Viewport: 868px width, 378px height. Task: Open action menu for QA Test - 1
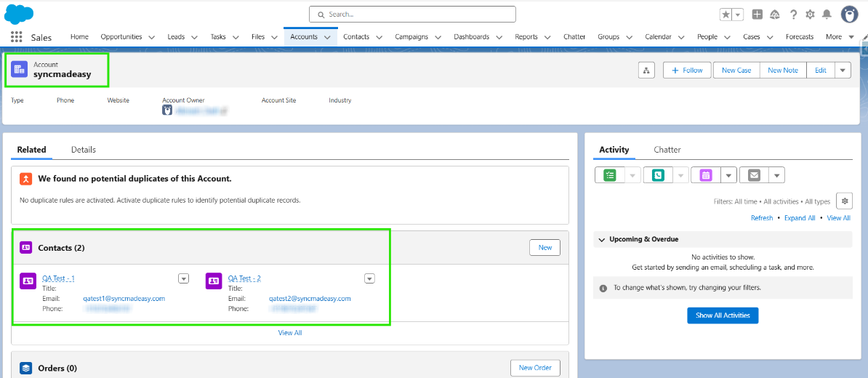[183, 278]
